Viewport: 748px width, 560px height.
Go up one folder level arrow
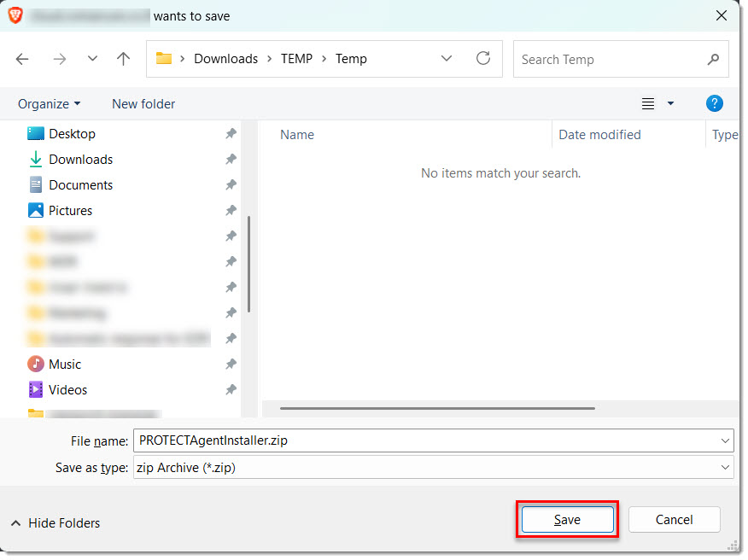pos(124,60)
